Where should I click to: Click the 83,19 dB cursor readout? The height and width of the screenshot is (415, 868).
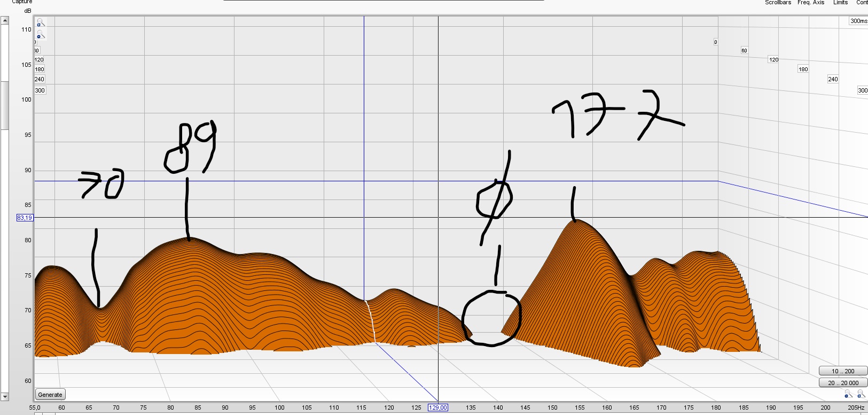pyautogui.click(x=25, y=218)
